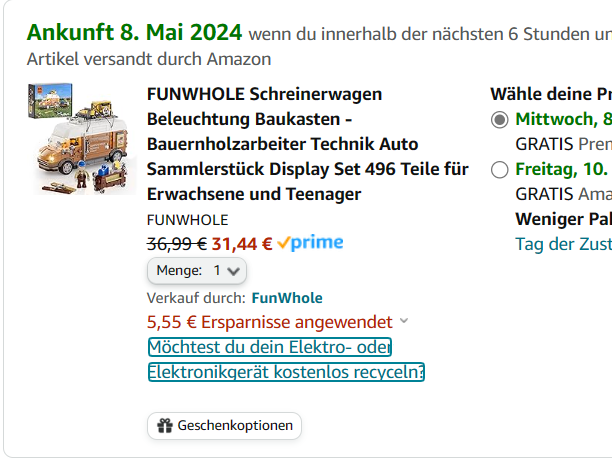
Task: Select the Mittwoch delivery option
Action: coord(500,120)
